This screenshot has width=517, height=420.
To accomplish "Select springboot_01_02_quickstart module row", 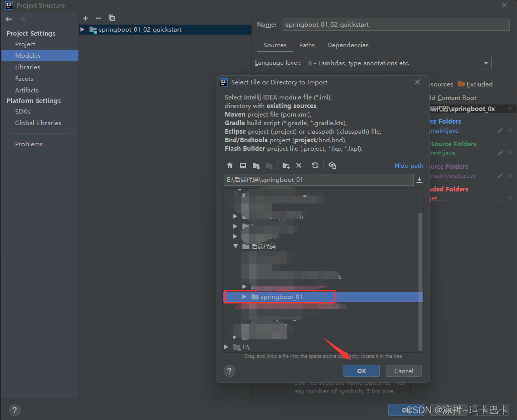I will click(x=165, y=30).
